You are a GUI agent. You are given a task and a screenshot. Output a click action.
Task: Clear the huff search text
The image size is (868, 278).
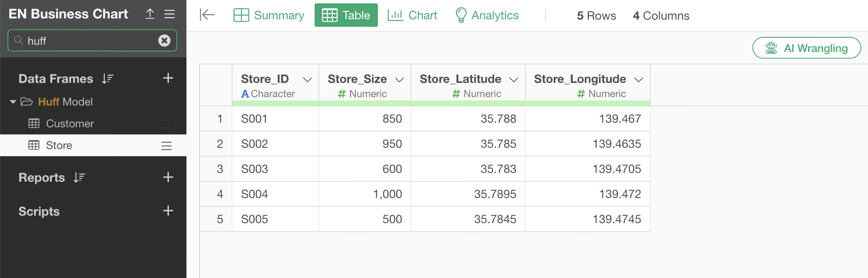[164, 40]
